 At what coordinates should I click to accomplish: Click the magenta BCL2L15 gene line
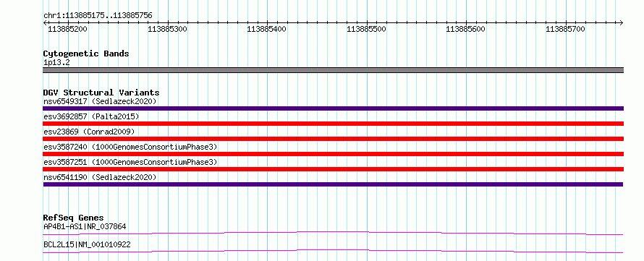[333, 251]
